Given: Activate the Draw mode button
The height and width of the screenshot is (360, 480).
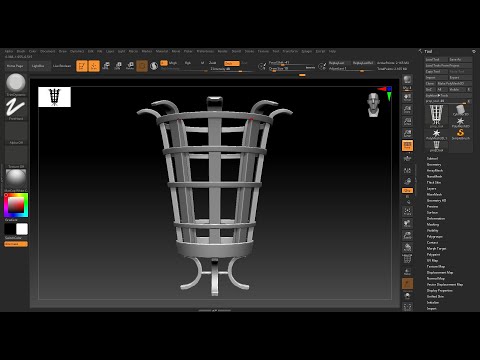Looking at the screenshot, I should point(94,66).
